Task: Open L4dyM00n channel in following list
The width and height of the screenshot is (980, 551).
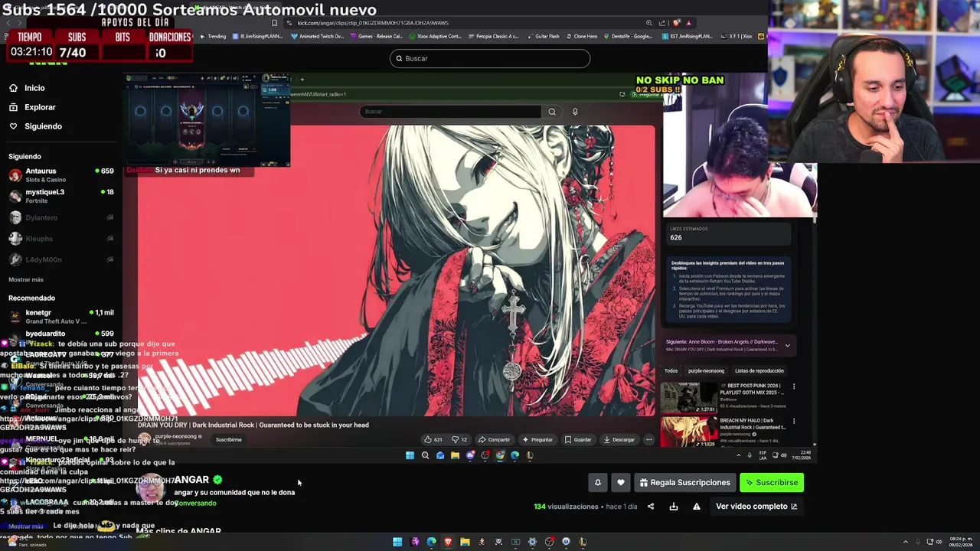Action: 61,259
